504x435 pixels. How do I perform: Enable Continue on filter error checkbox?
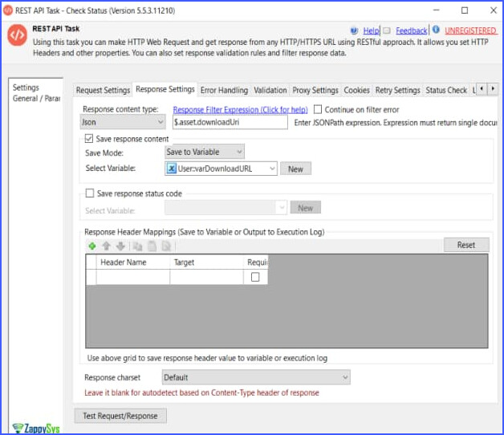click(318, 109)
